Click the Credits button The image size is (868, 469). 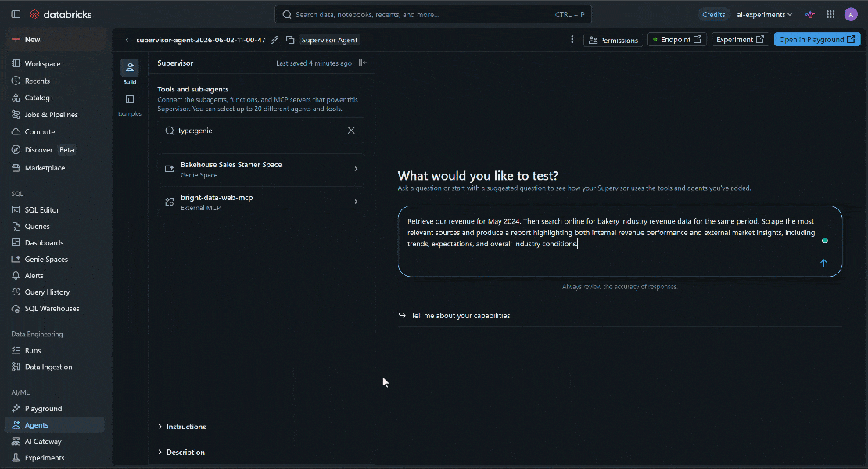[713, 14]
